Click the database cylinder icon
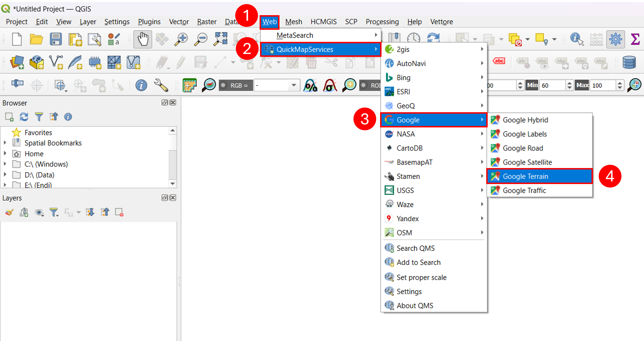The height and width of the screenshot is (341, 644). click(x=629, y=62)
